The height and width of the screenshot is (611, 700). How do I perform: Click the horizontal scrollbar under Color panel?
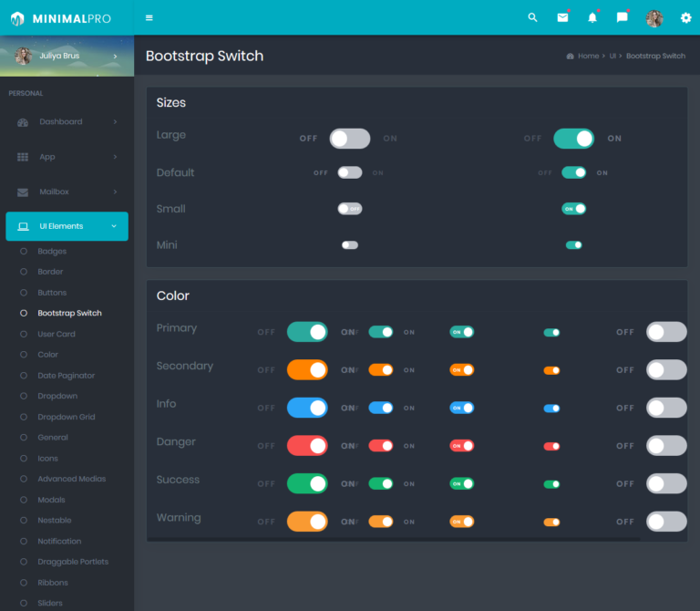click(x=394, y=539)
